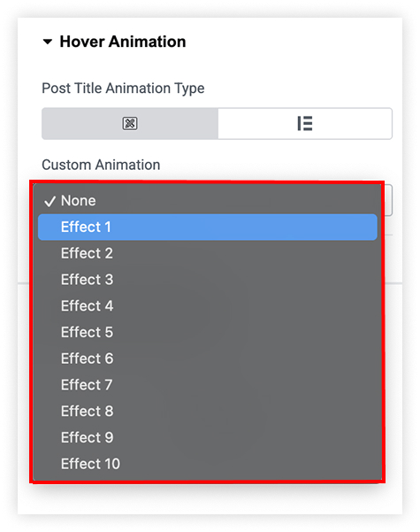Select Effect 4 animation
Screen dimensions: 420x532
tap(208, 306)
